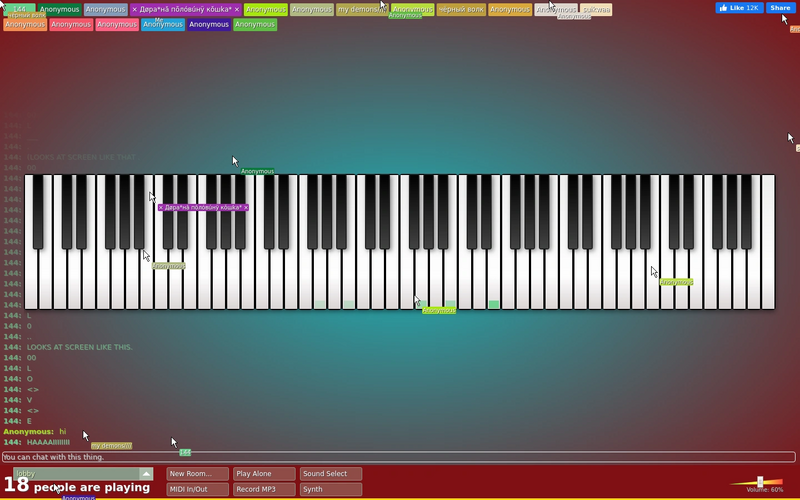This screenshot has width=800, height=500.
Task: Expand the lobby room dropdown
Action: click(x=146, y=473)
